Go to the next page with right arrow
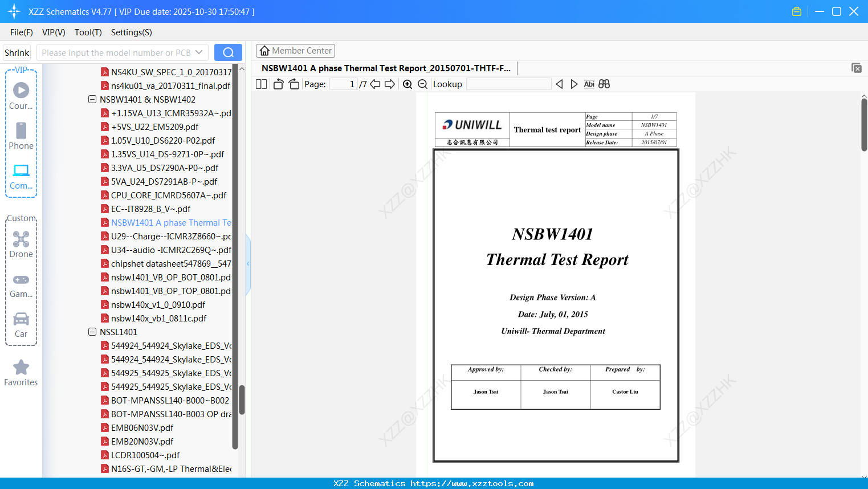Image resolution: width=868 pixels, height=489 pixels. tap(390, 84)
